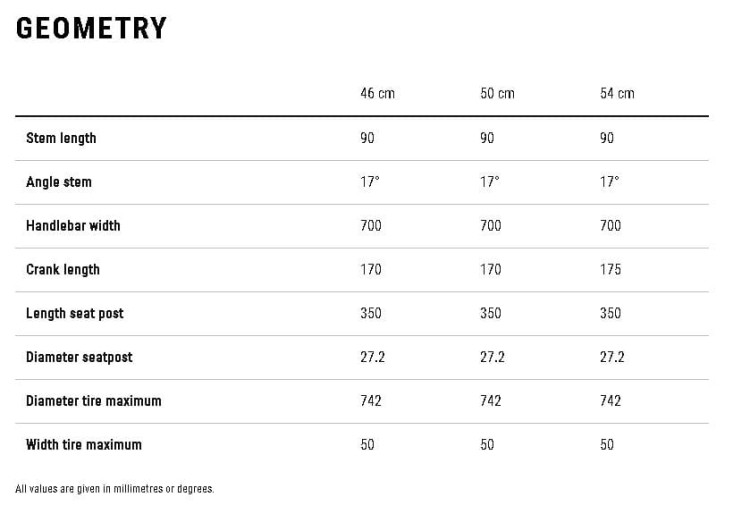Click the Diameter seatpost row label
Screen dimensions: 750x514
point(79,357)
